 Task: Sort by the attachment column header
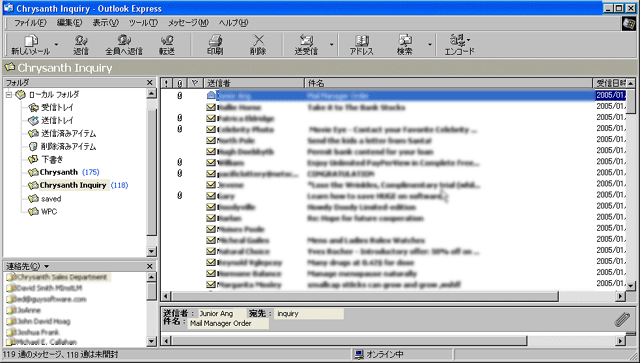tap(180, 83)
